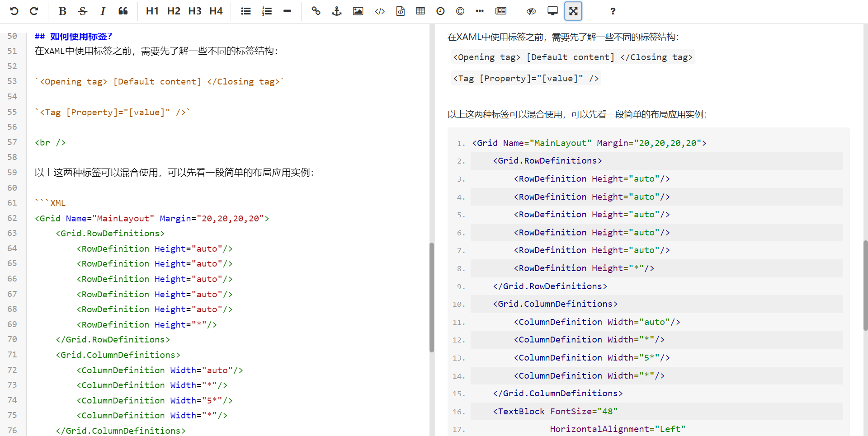Insert an unordered bullet list
This screenshot has height=436, width=868.
(x=246, y=11)
